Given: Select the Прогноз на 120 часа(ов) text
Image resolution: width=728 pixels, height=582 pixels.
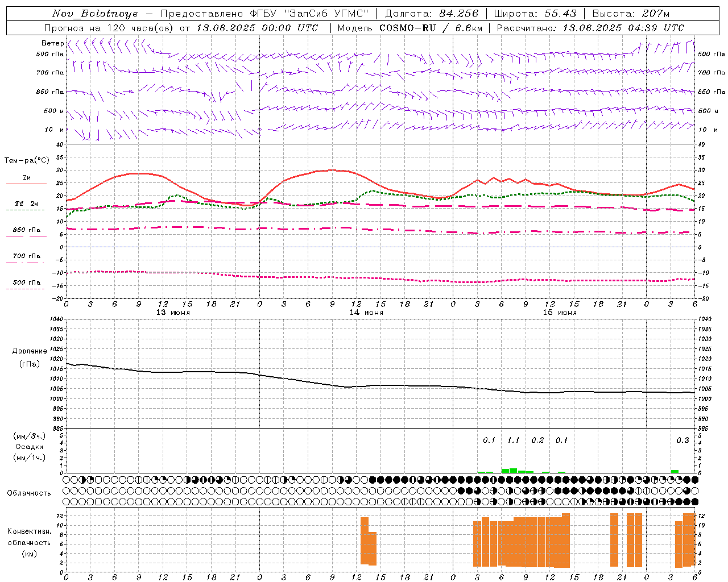Looking at the screenshot, I should coord(110,28).
